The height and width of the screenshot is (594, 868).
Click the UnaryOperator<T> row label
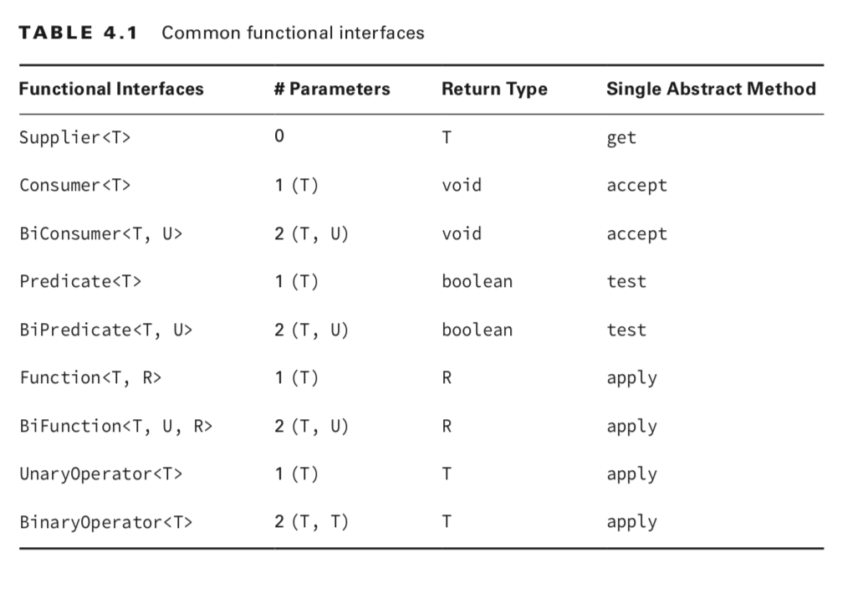click(100, 474)
